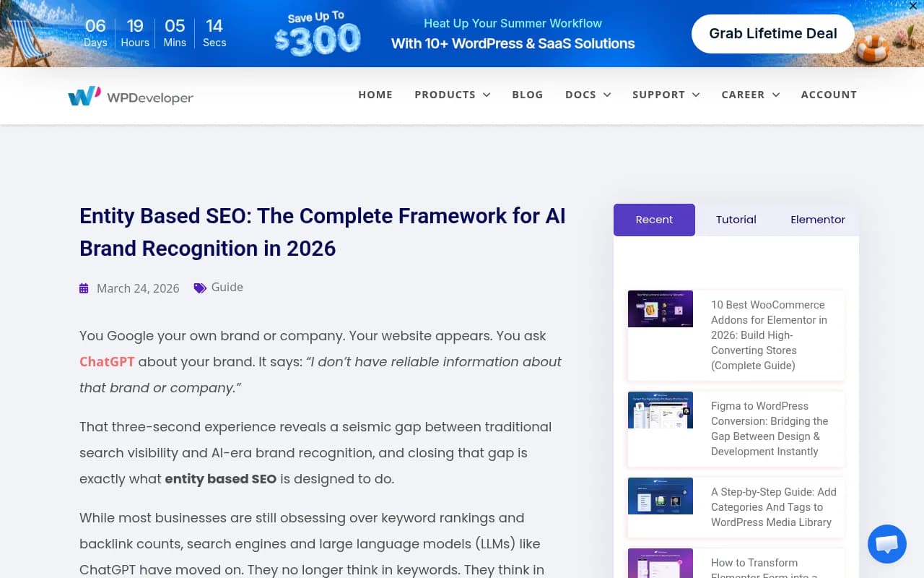
Task: Open the Guide category link
Action: pyautogui.click(x=227, y=288)
